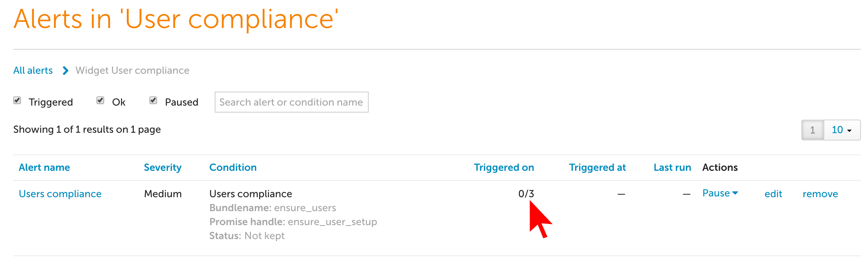
Task: Open the All alerts breadcrumb page
Action: (33, 71)
